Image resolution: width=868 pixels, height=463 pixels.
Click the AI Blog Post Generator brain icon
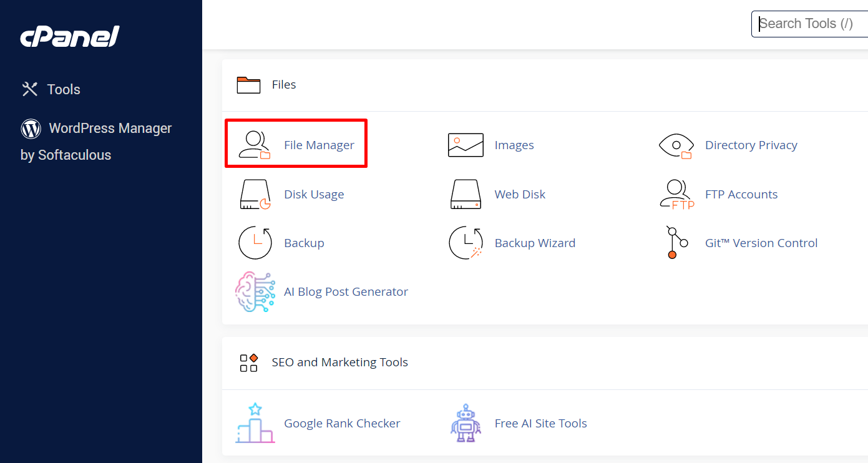(x=255, y=291)
